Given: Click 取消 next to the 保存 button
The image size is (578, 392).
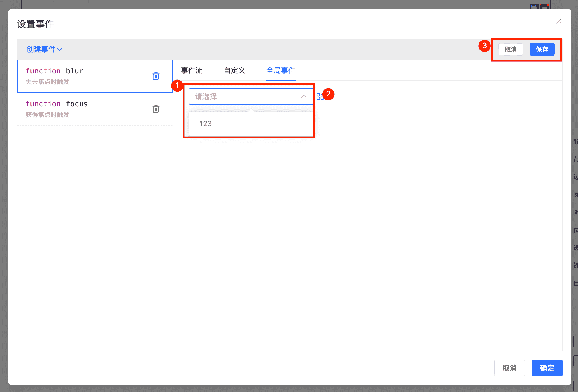Looking at the screenshot, I should click(510, 50).
